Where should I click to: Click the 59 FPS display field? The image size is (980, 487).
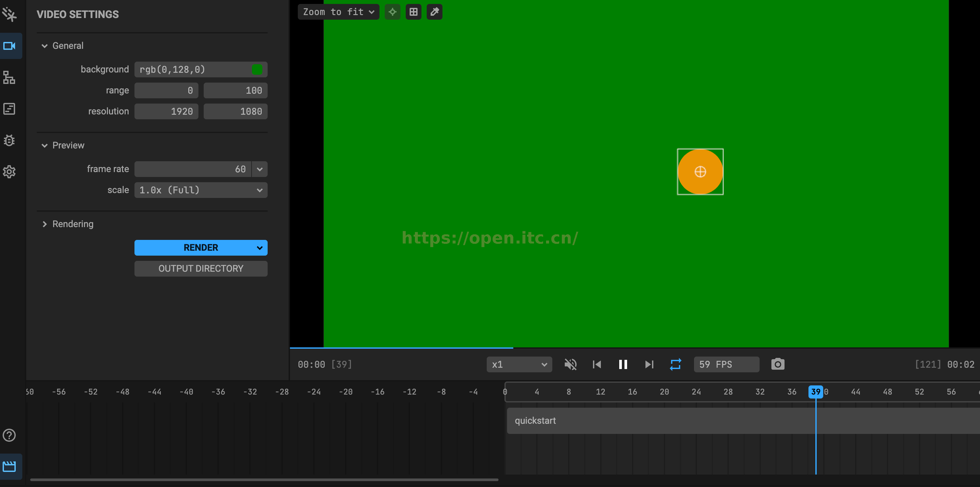726,364
